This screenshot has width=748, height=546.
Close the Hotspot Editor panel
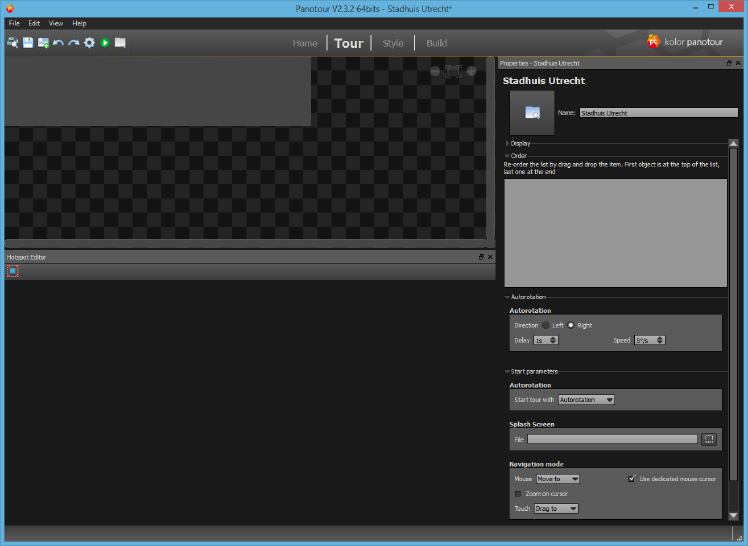click(x=490, y=257)
